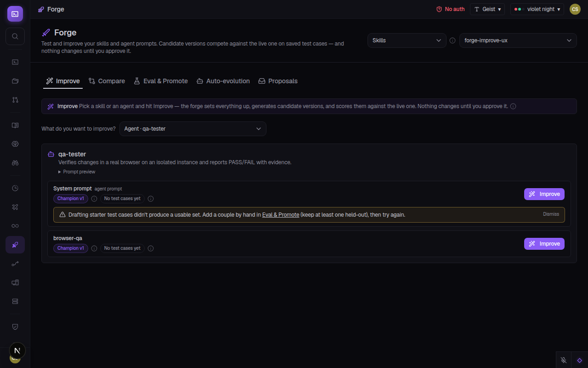Open the Geist font dropdown

coord(487,9)
